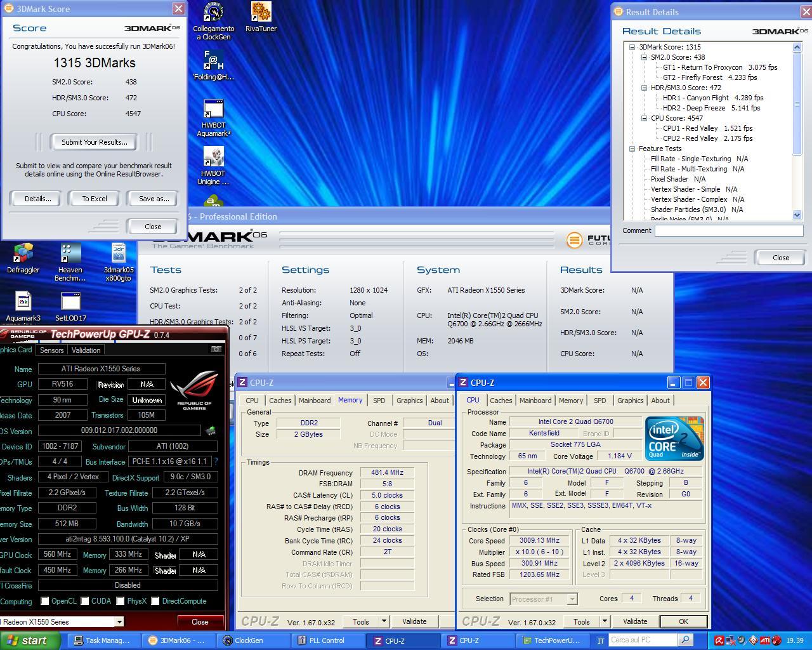812x650 pixels.
Task: Collapse the CPU Score tree node
Action: point(645,118)
